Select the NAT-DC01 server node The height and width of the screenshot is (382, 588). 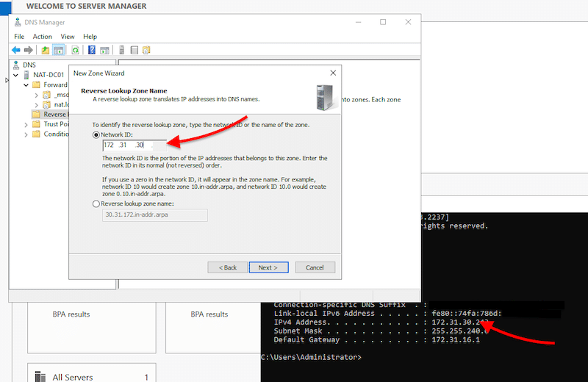point(49,75)
